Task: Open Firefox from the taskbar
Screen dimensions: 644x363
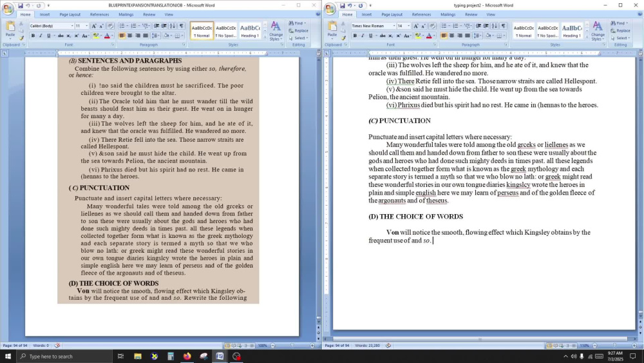Action: point(187,356)
